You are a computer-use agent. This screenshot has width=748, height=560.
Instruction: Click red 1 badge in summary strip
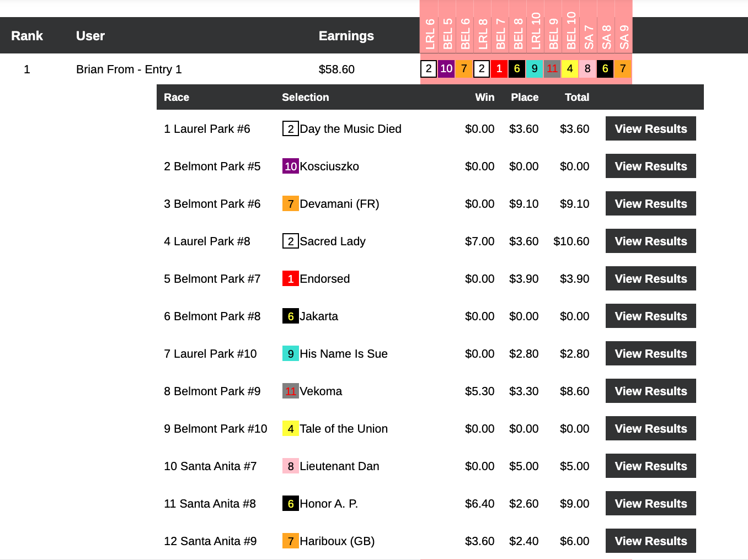pos(499,69)
